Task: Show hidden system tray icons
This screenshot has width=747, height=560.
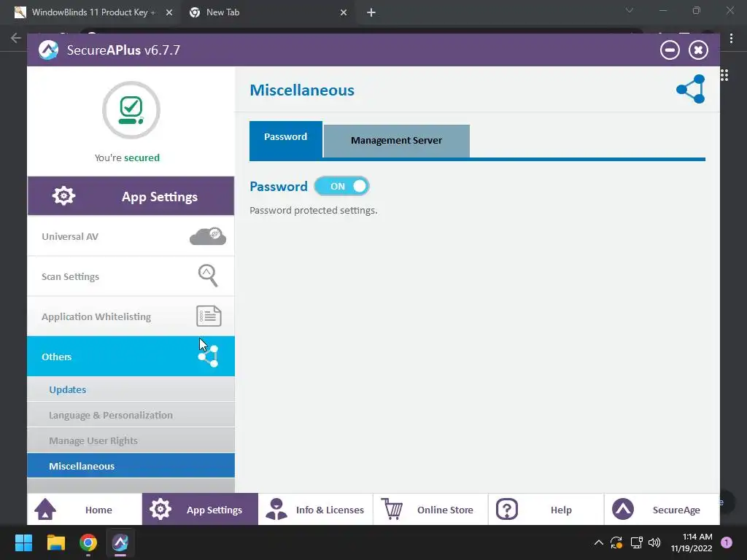Action: click(x=599, y=542)
